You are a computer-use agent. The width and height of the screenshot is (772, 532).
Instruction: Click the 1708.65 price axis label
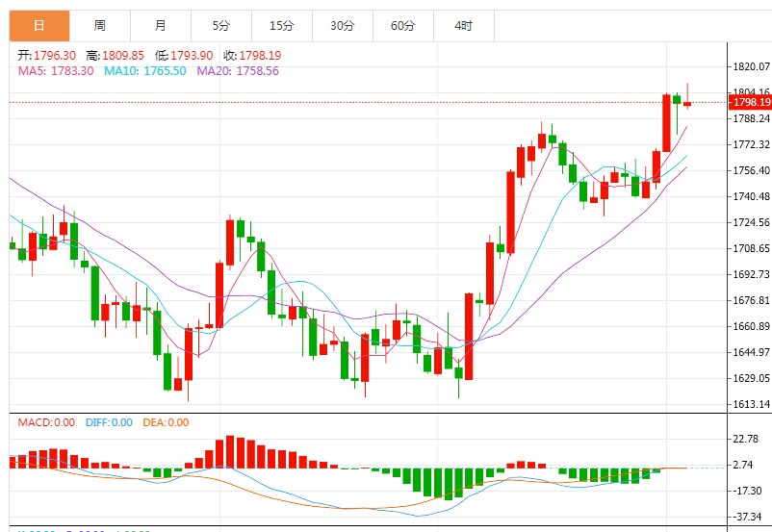[x=752, y=248]
